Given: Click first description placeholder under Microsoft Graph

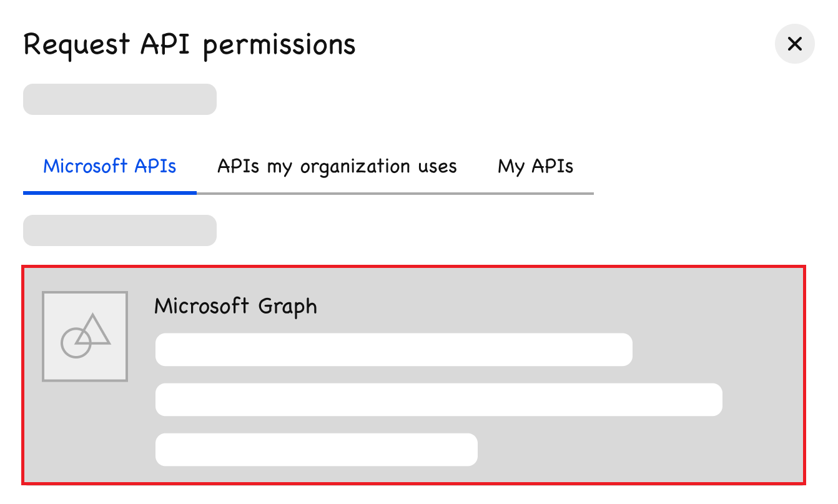Looking at the screenshot, I should pyautogui.click(x=393, y=350).
